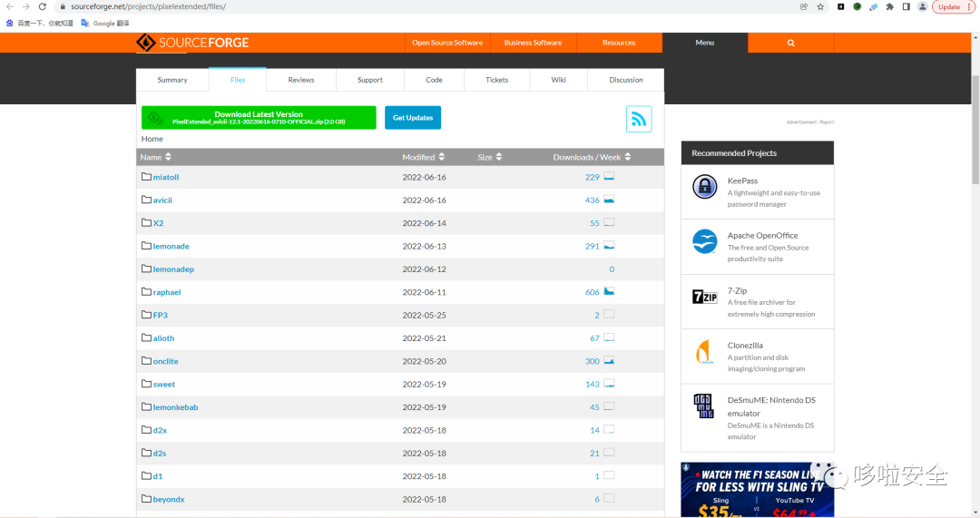The width and height of the screenshot is (980, 518).
Task: Switch to the Code tab
Action: (x=435, y=80)
